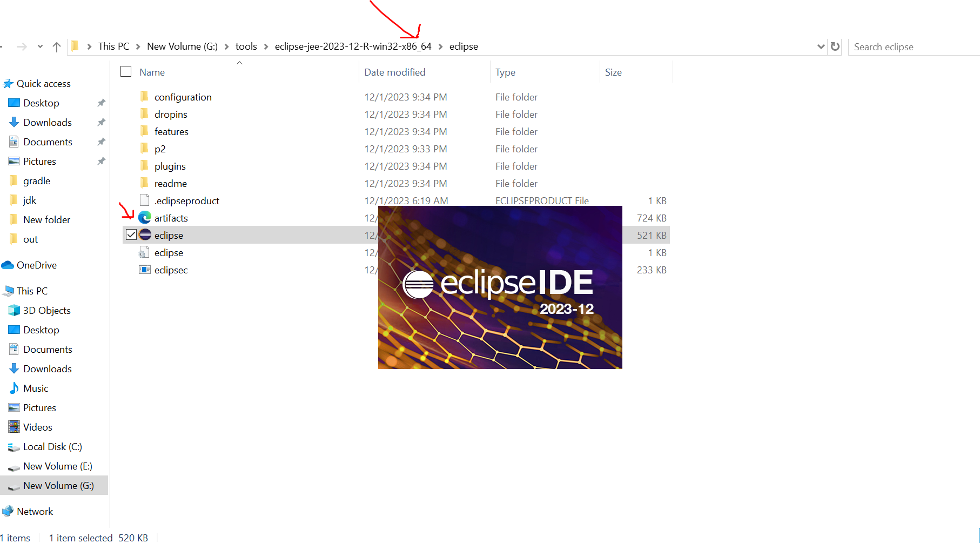Unpin Downloads from Quick access
The height and width of the screenshot is (543, 980).
pos(101,123)
